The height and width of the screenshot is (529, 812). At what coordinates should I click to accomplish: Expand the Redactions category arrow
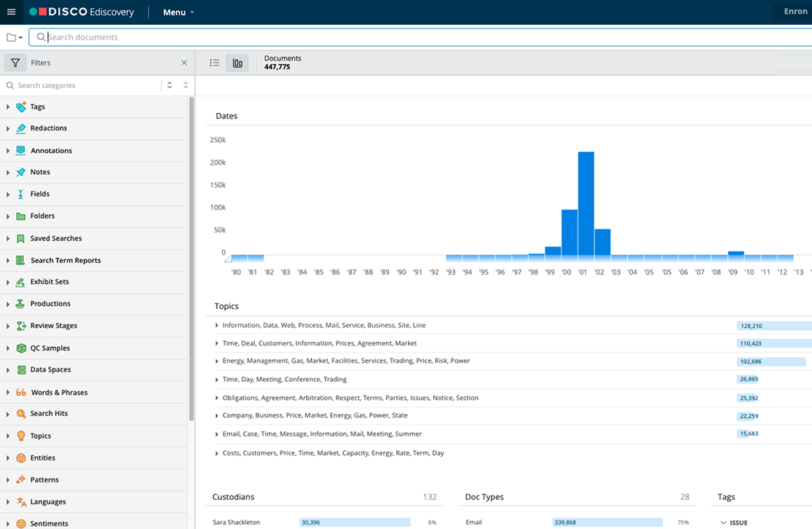pos(8,128)
